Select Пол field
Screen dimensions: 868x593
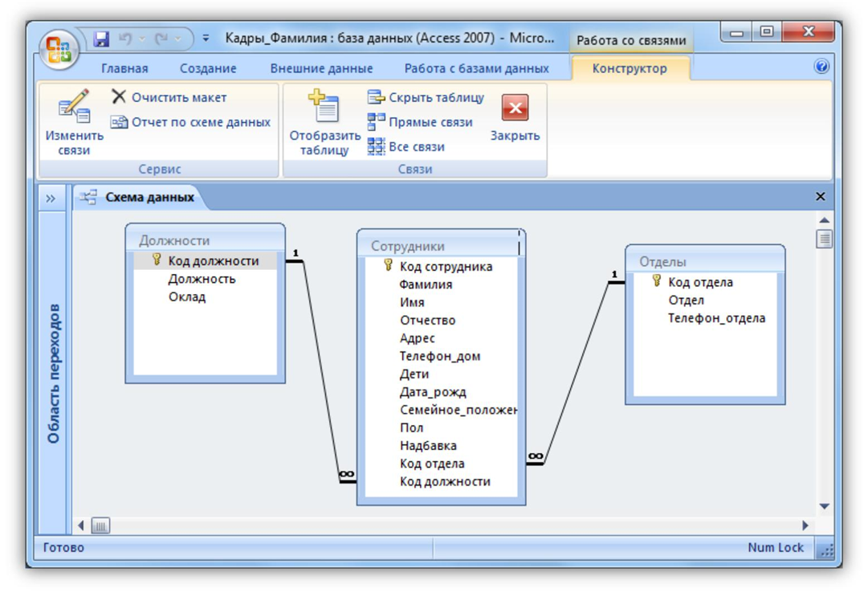coord(441,427)
